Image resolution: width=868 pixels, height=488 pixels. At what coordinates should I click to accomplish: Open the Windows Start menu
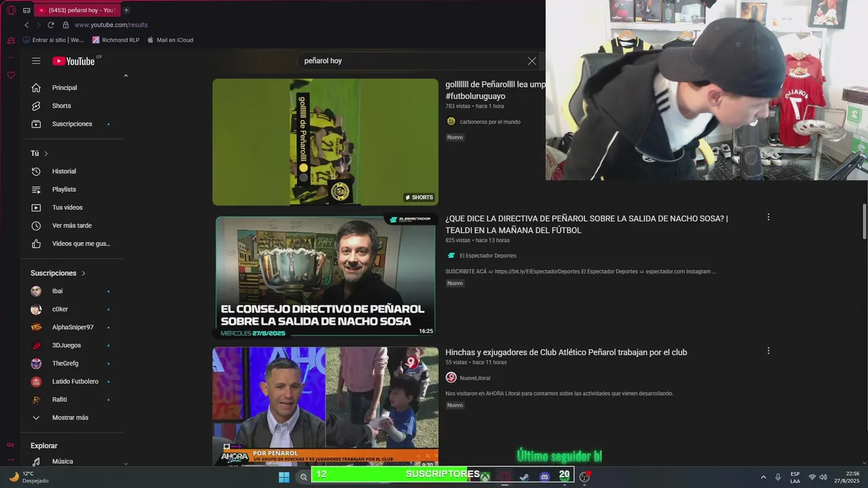(x=284, y=476)
